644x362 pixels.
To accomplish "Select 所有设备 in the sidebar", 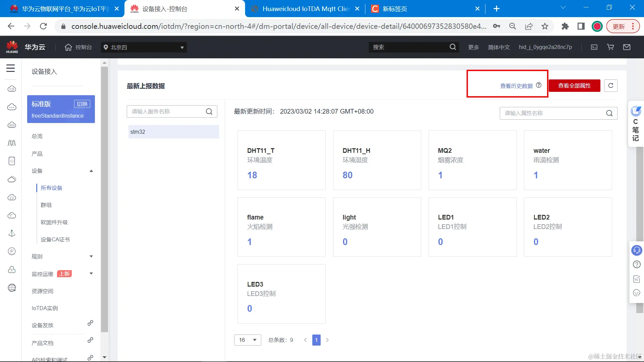I will click(x=51, y=188).
